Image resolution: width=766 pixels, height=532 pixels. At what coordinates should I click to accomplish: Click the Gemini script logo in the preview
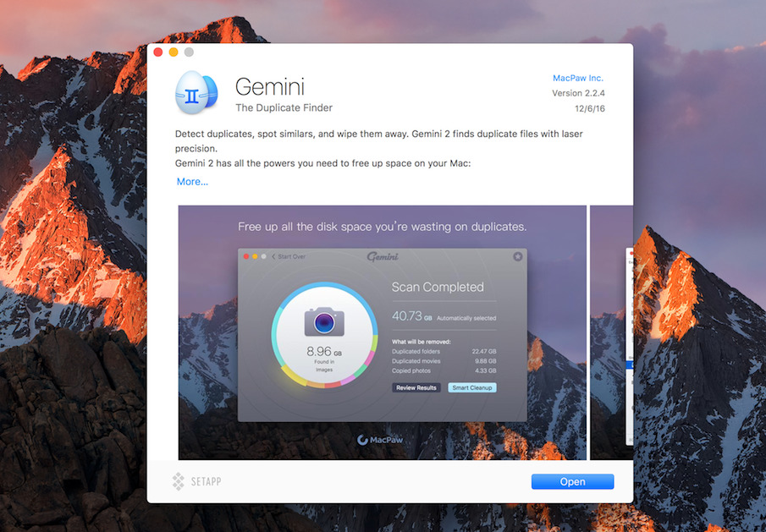click(383, 256)
